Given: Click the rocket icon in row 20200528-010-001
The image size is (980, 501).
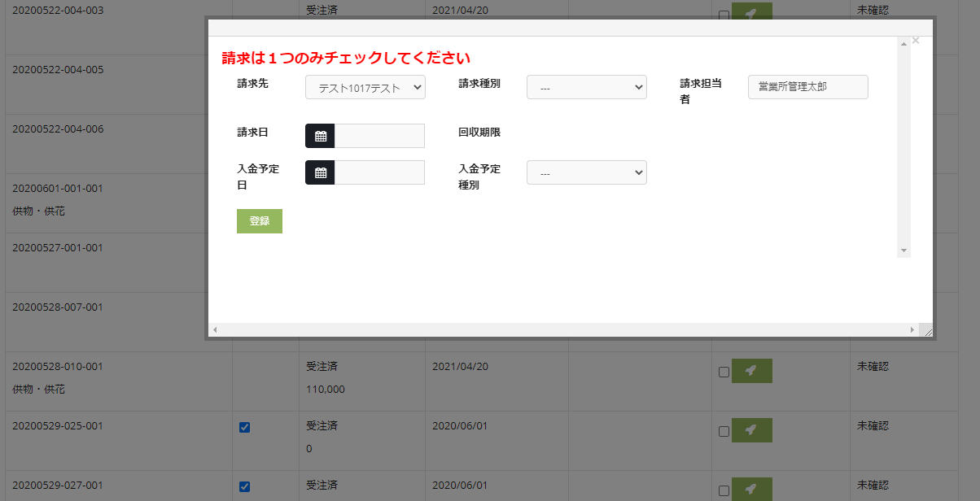Looking at the screenshot, I should [751, 371].
